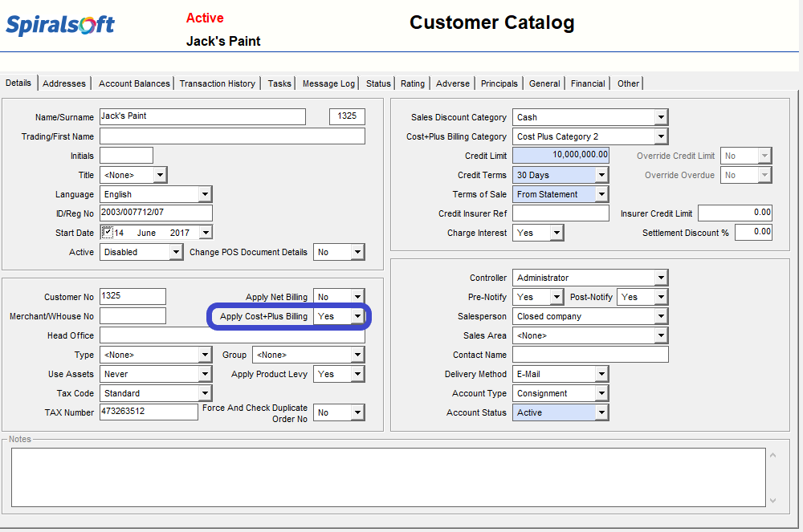
Task: Select the Message Log tab
Action: pos(328,83)
